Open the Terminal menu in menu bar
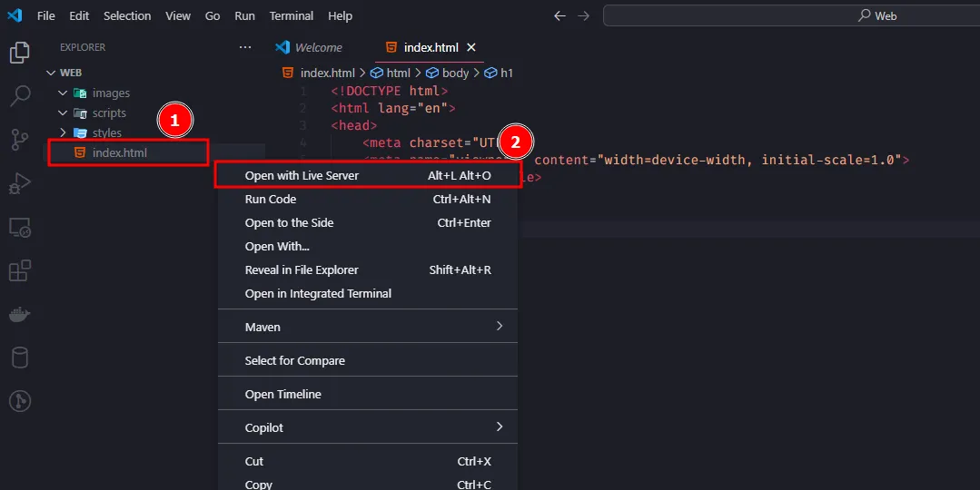This screenshot has height=490, width=980. [291, 15]
